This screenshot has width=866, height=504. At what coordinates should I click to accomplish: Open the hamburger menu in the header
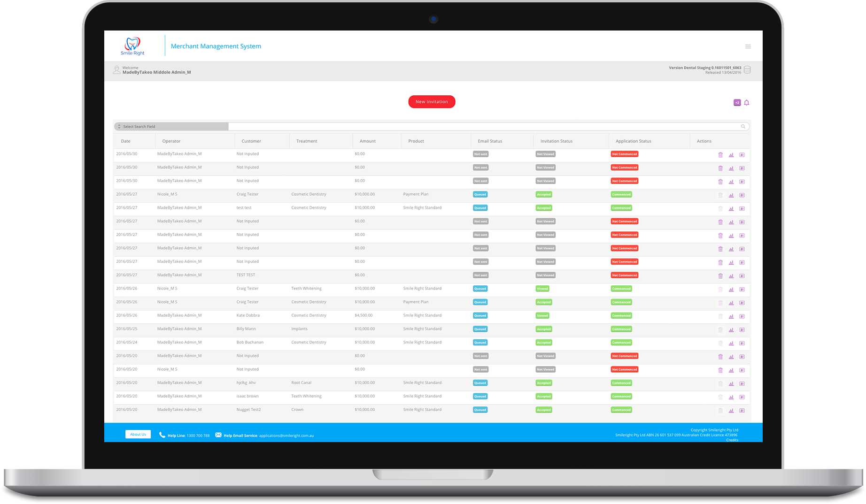tap(748, 46)
